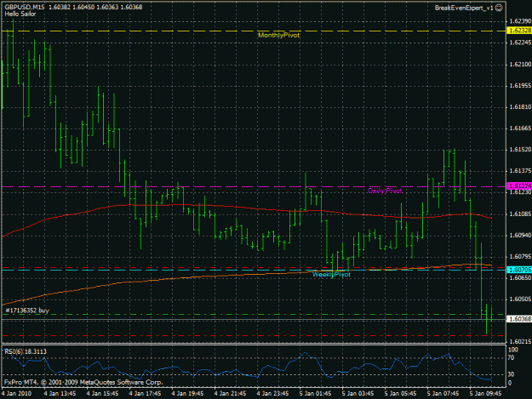Click the 1.60505 price scale value
The image size is (532, 399).
coord(520,299)
